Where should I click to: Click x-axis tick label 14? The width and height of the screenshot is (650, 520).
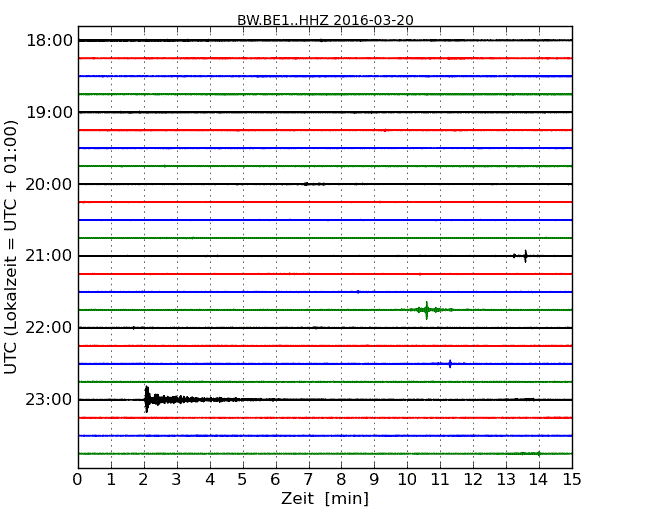(x=539, y=479)
